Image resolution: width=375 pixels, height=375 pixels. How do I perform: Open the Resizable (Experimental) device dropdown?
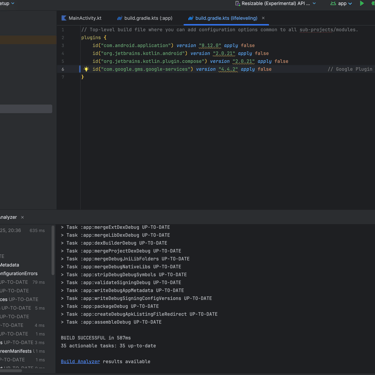coord(314,3)
